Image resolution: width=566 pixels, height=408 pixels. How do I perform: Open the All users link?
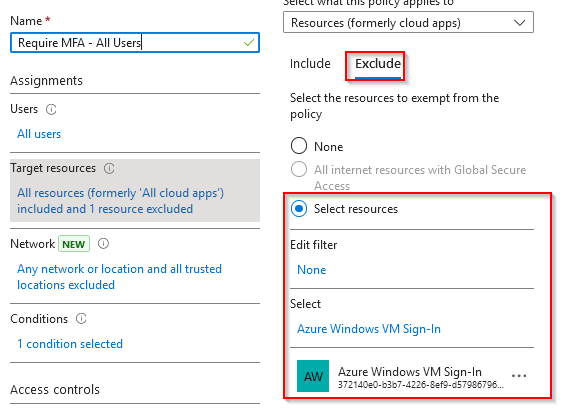pyautogui.click(x=39, y=134)
